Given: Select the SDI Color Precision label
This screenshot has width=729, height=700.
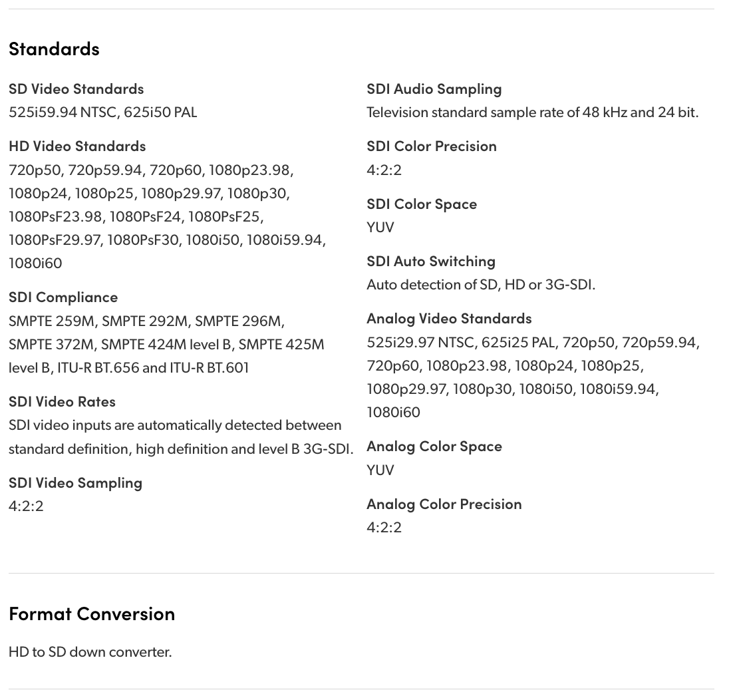Looking at the screenshot, I should click(x=431, y=146).
